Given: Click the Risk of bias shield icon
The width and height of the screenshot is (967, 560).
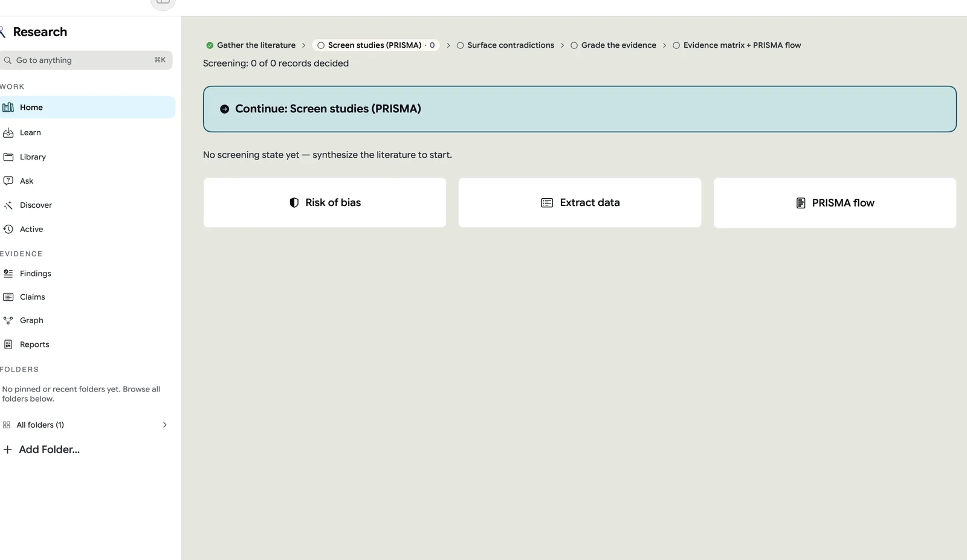Looking at the screenshot, I should pyautogui.click(x=294, y=203).
